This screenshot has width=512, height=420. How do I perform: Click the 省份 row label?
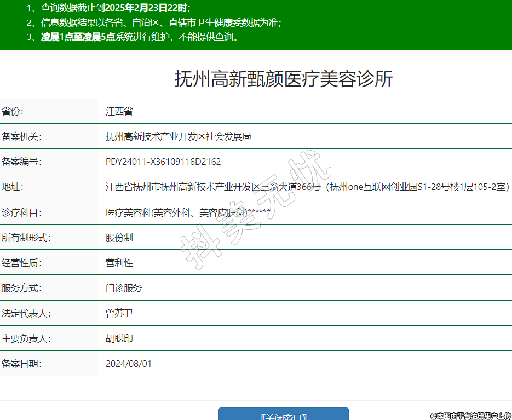[13, 112]
